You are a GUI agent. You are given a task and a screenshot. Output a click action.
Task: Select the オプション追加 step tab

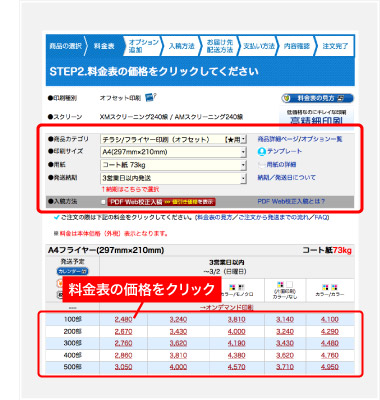(x=143, y=46)
